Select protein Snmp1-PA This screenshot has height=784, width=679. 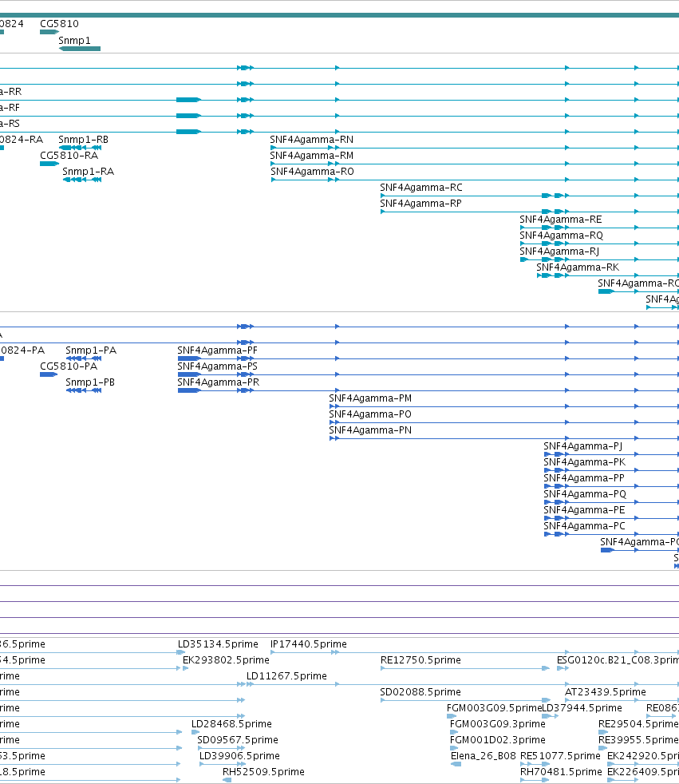click(x=91, y=350)
